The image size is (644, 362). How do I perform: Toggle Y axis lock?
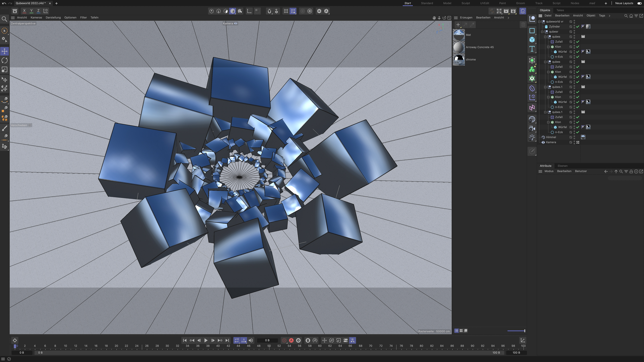pos(31,11)
